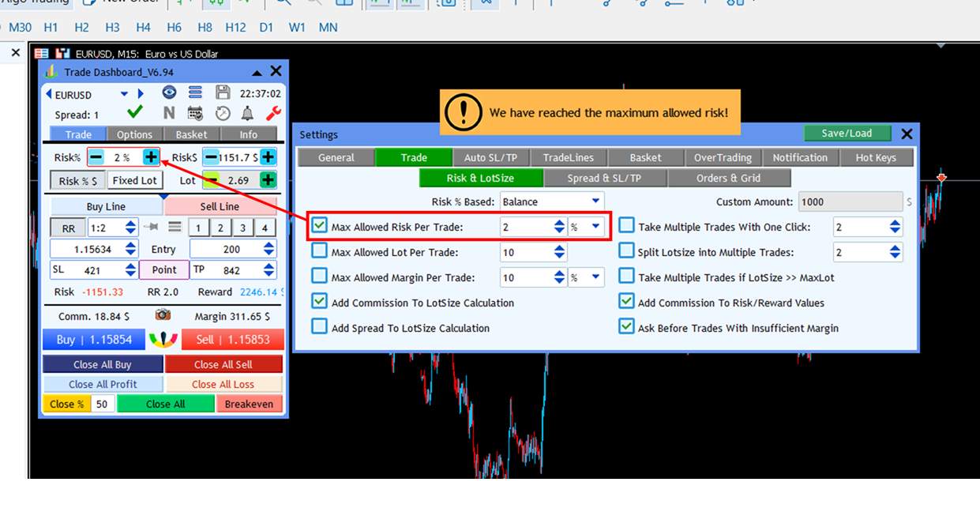Screen dimensions: 980x512
Task: Decrease Risk% with its minus button
Action: pyautogui.click(x=96, y=157)
